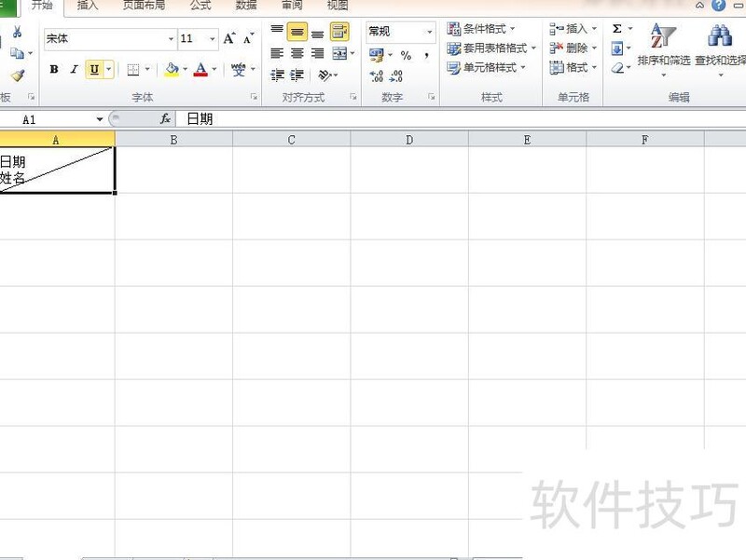Viewport: 746px width, 560px height.
Task: Click the fx insert function button
Action: pyautogui.click(x=165, y=119)
